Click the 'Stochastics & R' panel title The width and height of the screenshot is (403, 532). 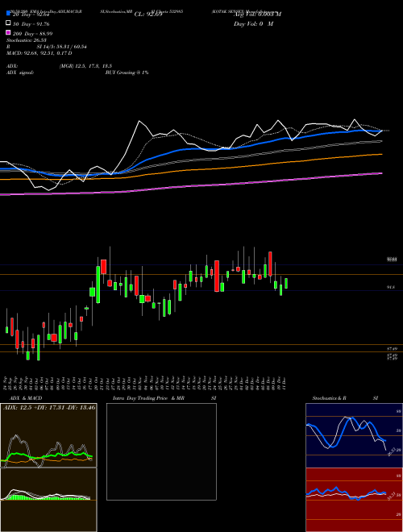[330, 398]
